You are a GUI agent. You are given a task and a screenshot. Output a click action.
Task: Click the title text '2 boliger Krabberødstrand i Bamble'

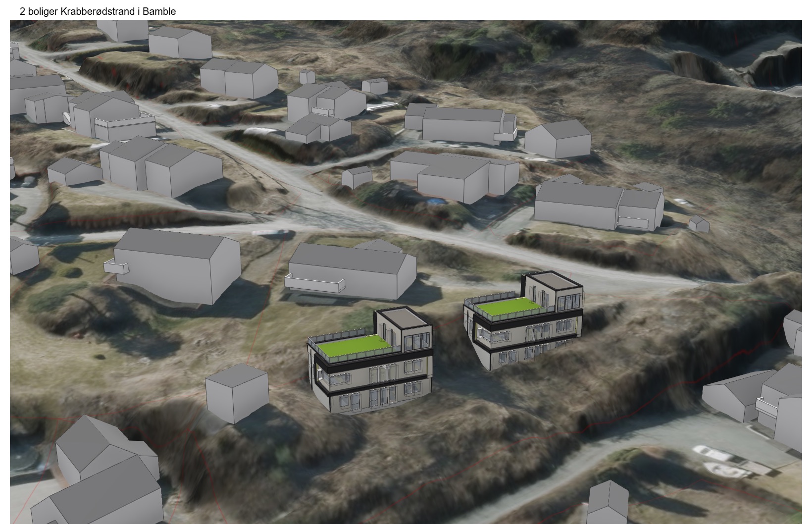click(x=98, y=11)
